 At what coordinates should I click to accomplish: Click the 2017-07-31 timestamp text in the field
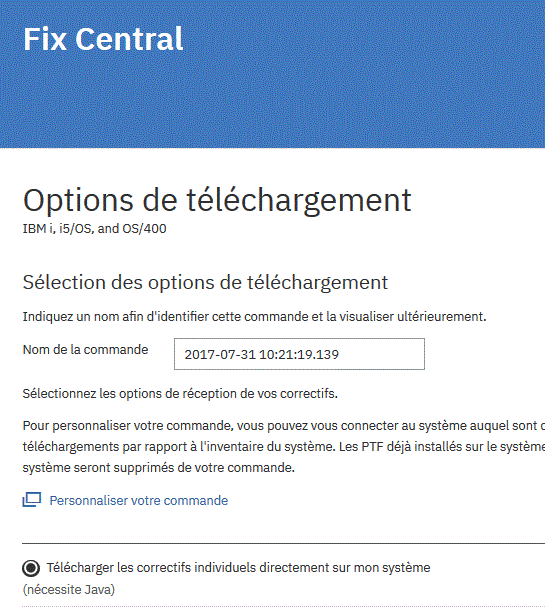pyautogui.click(x=262, y=355)
